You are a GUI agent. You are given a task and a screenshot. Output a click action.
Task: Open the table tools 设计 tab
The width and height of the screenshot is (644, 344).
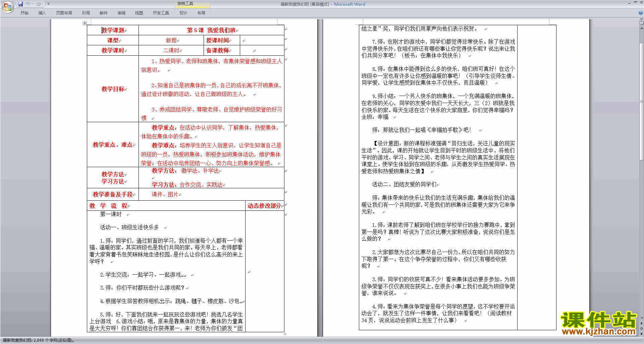coord(183,13)
